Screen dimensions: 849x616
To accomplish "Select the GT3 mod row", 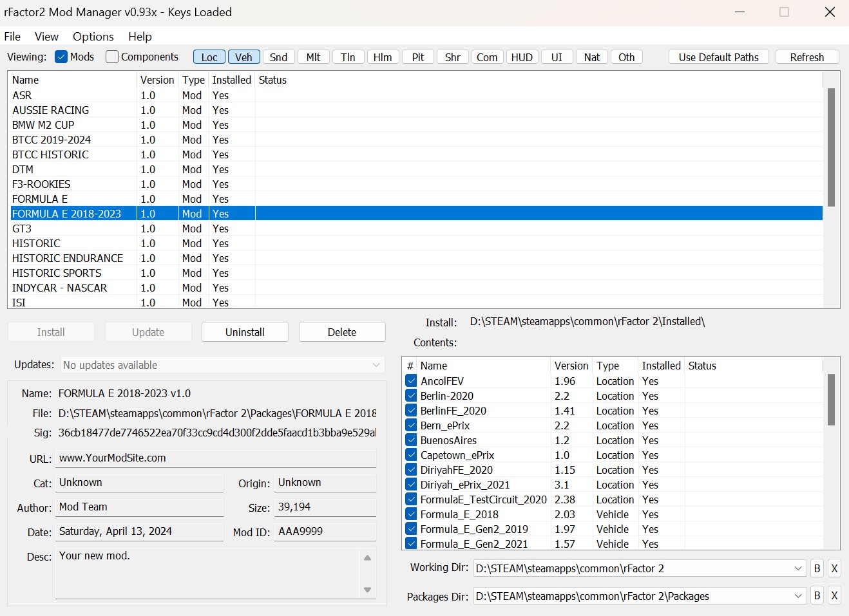I will click(416, 229).
